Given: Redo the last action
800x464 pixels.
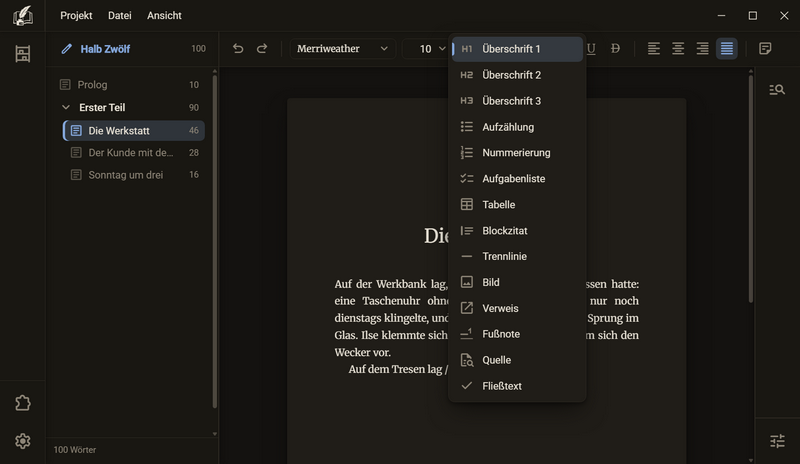Looking at the screenshot, I should (x=262, y=48).
